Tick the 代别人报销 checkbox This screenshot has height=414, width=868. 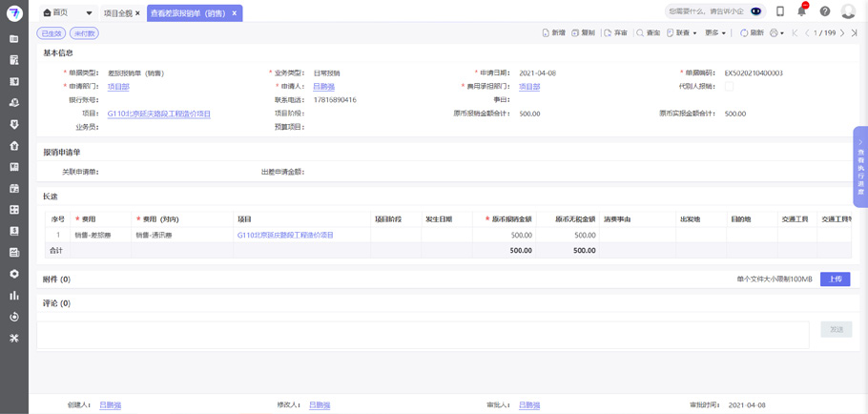pyautogui.click(x=729, y=87)
